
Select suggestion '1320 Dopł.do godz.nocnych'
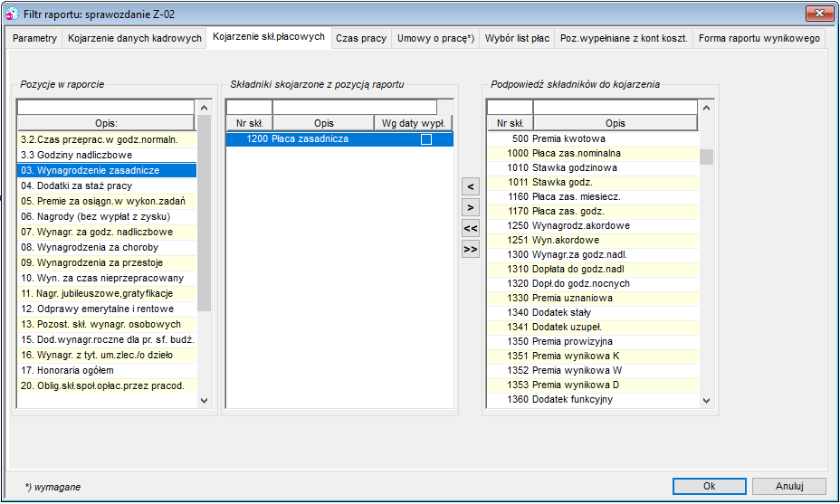click(593, 283)
